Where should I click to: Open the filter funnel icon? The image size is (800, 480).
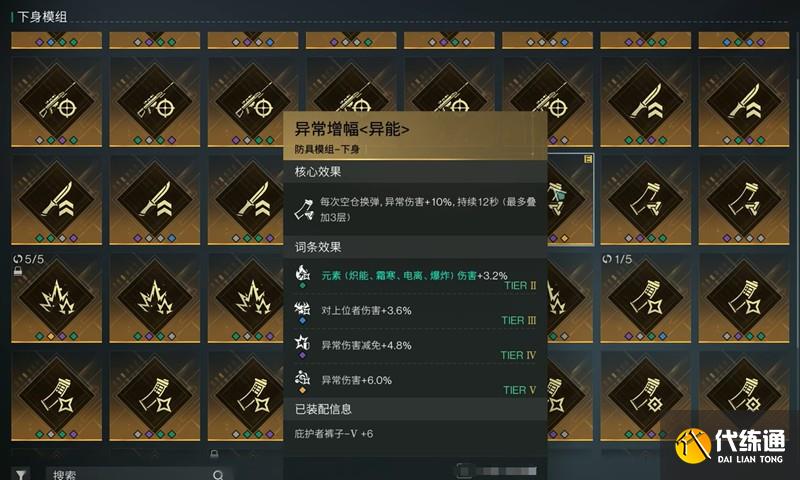click(20, 475)
